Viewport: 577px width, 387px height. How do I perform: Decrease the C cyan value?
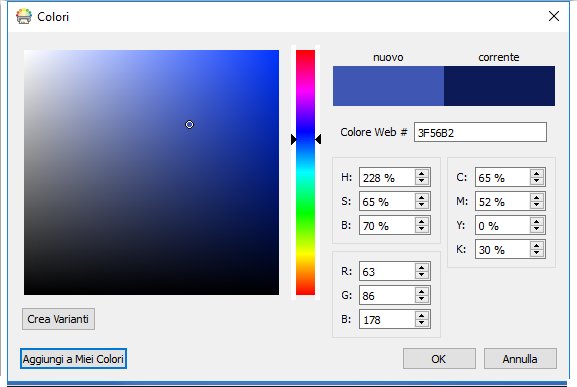coord(537,181)
